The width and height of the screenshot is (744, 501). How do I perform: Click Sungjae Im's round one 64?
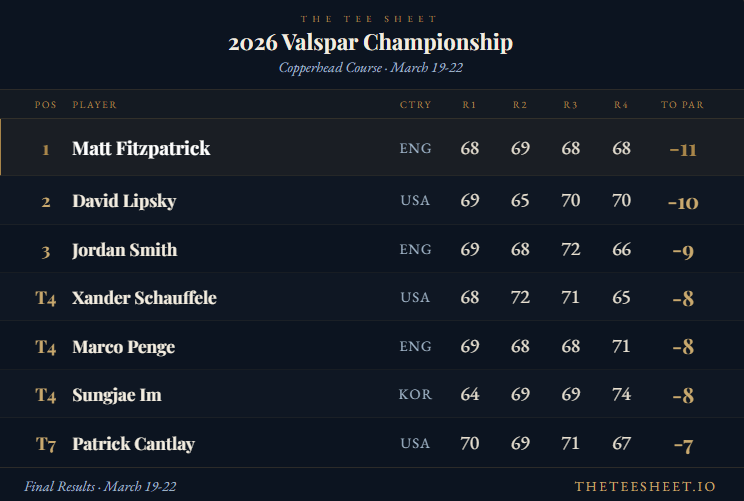click(469, 395)
